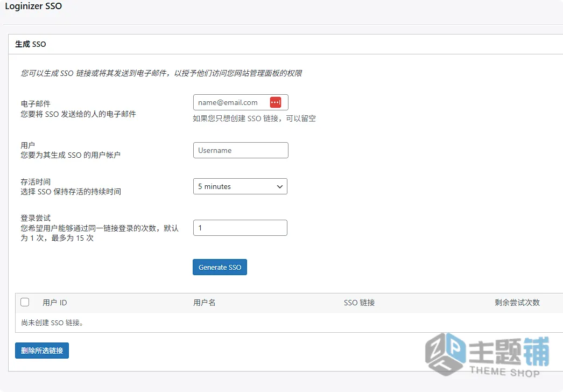This screenshot has width=563, height=392.
Task: Click the red password manager icon in email field
Action: pyautogui.click(x=276, y=102)
